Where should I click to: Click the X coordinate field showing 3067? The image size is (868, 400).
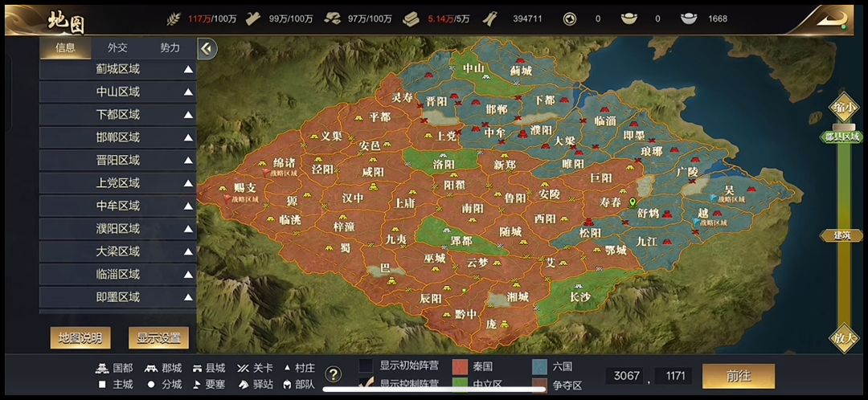(627, 376)
